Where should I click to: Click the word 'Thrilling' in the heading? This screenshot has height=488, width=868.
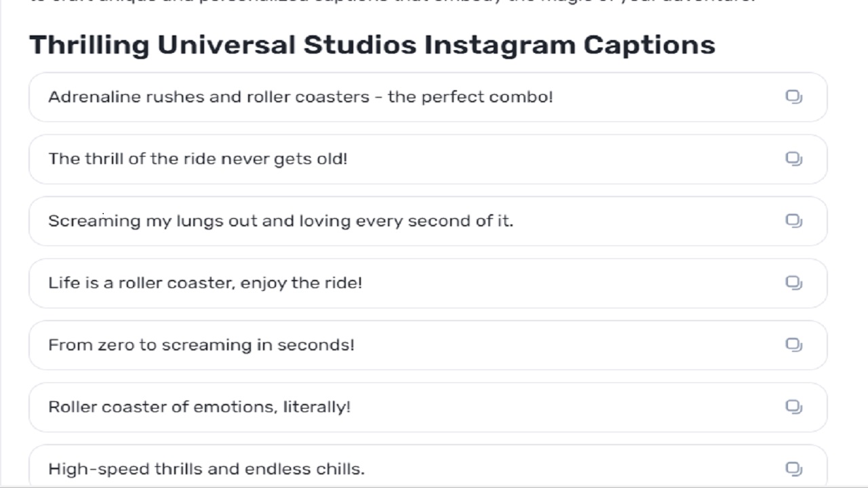89,45
